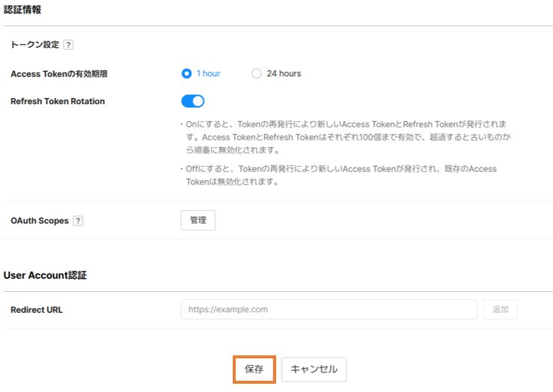Focus the Redirect URL input field
553x392 pixels.
click(x=329, y=309)
